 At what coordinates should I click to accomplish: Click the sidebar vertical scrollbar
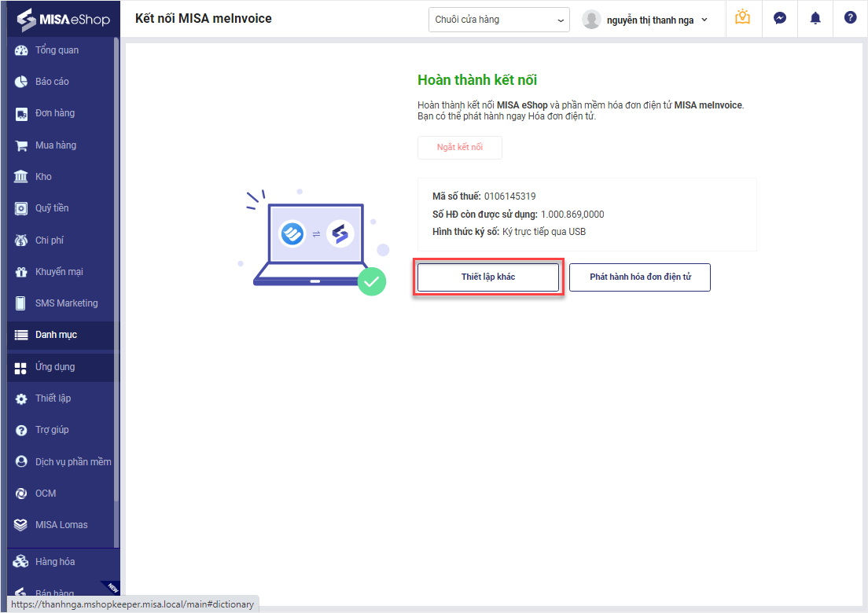point(116,269)
